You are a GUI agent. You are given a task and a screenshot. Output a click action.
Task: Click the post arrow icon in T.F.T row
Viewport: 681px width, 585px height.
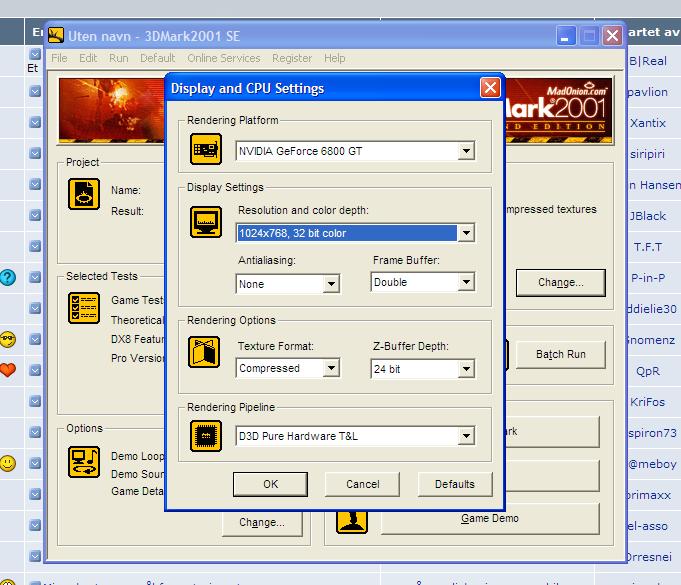coord(35,246)
